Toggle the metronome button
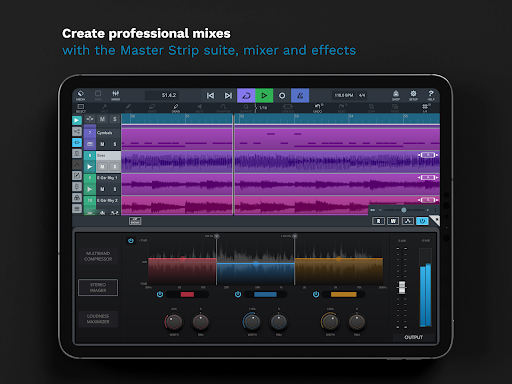Screen dimensions: 512x384 [x=300, y=96]
